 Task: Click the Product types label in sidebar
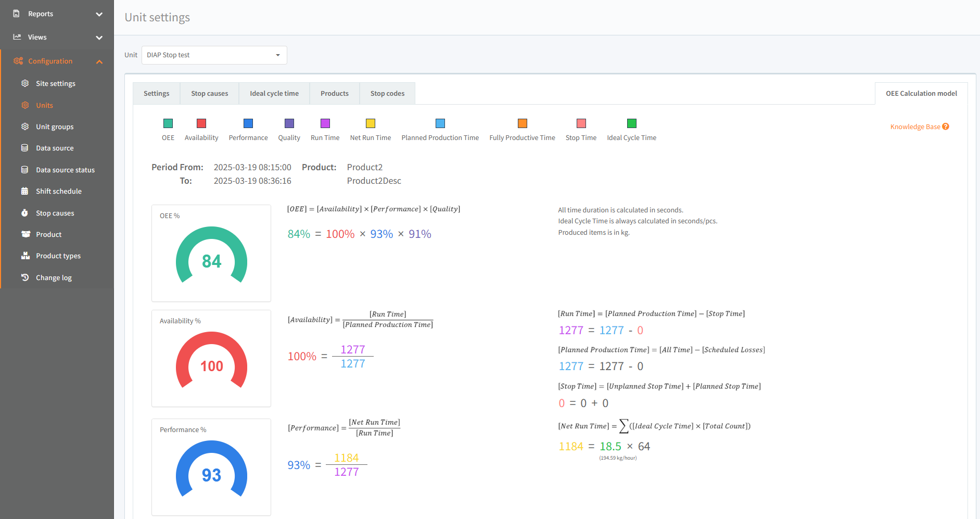click(58, 256)
